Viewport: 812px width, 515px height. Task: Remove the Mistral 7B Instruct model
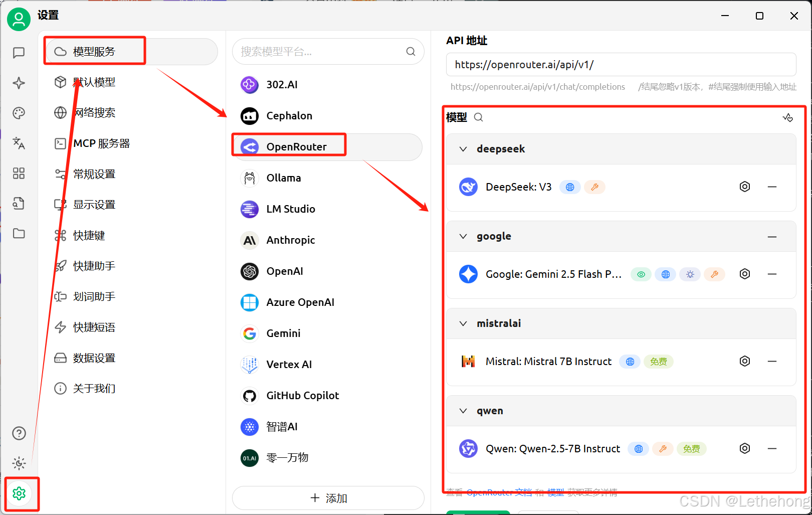click(x=772, y=361)
